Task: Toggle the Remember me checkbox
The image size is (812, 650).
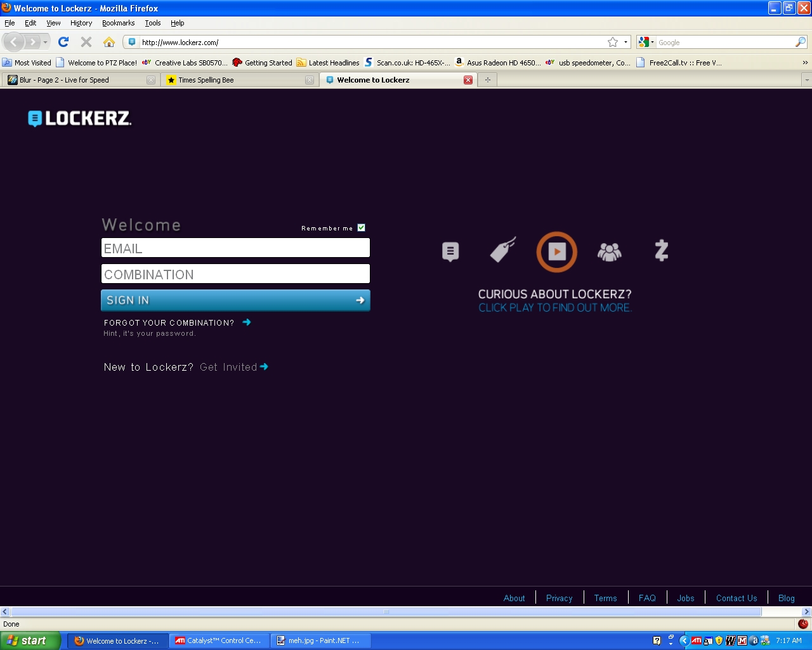Action: coord(362,228)
